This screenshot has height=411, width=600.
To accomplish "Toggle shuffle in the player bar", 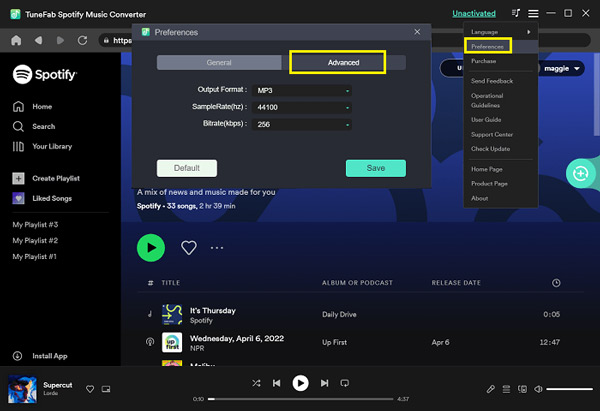I will pyautogui.click(x=256, y=383).
